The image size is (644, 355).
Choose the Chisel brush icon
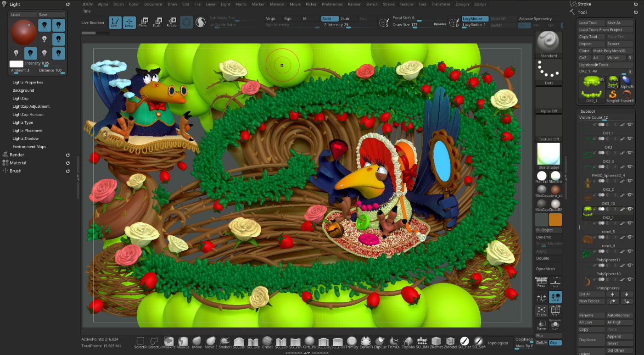(267, 341)
